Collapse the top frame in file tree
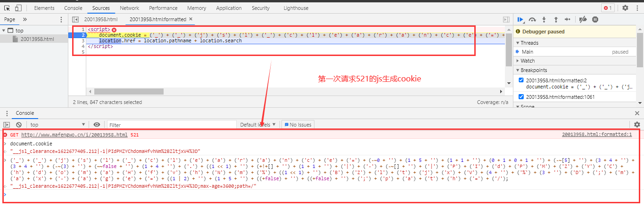 5,31
